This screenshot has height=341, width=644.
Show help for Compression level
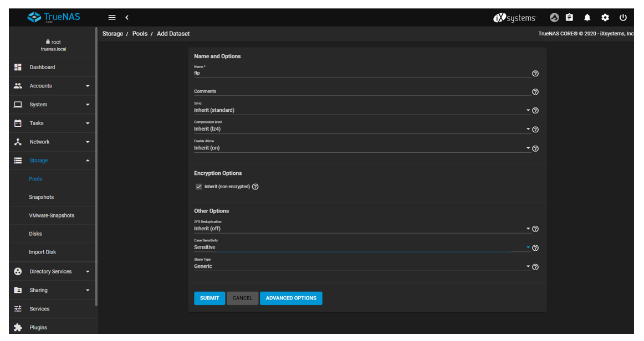[535, 130]
